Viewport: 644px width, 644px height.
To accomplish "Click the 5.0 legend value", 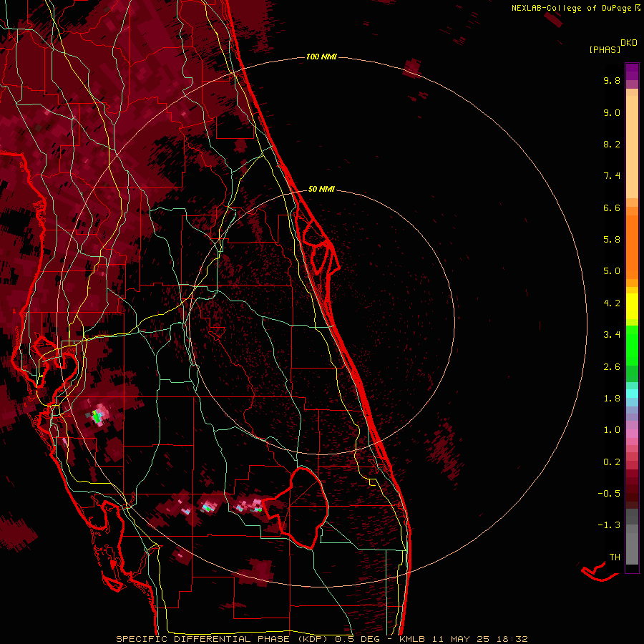I will (x=612, y=271).
